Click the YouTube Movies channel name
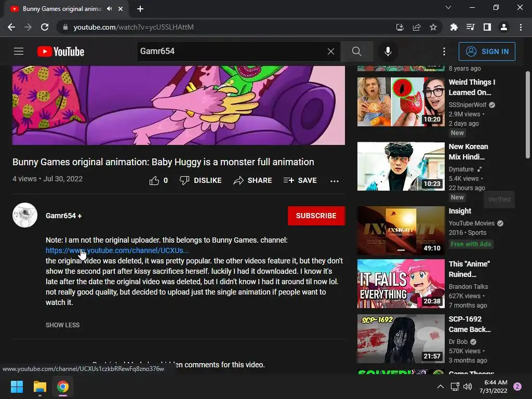 472,223
